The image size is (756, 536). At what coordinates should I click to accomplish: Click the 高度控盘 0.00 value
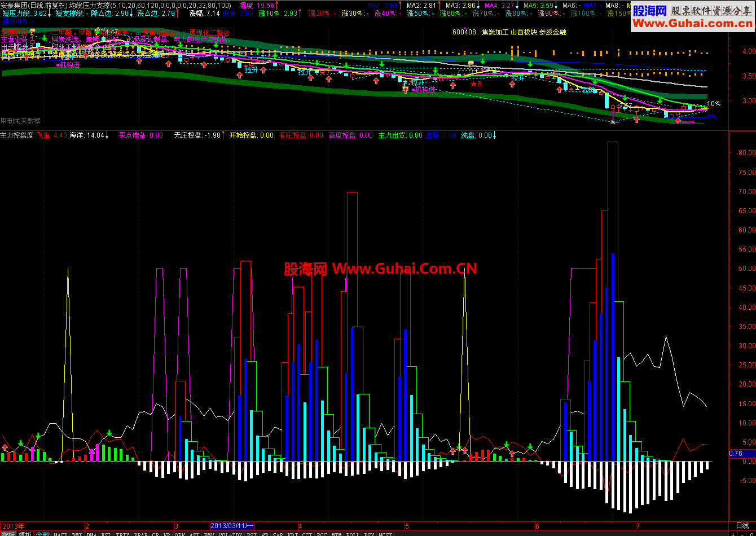click(351, 135)
